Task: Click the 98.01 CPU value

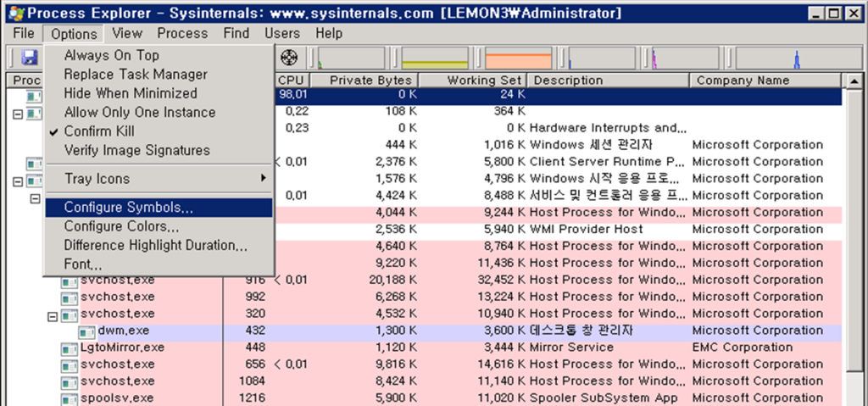Action: pos(292,95)
